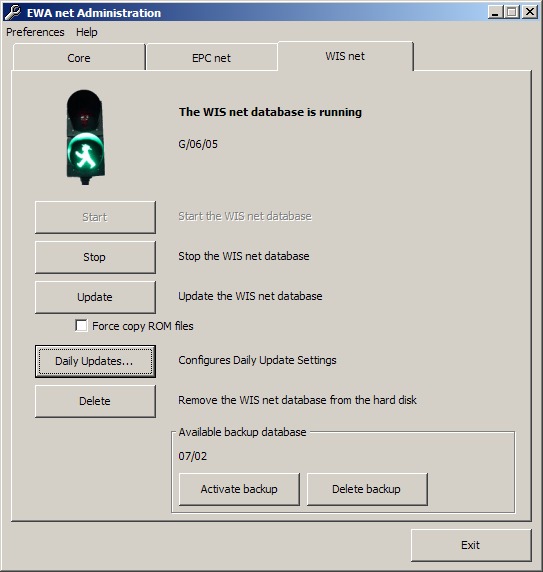This screenshot has height=572, width=543.
Task: Switch to the EPC net tab
Action: pos(211,58)
